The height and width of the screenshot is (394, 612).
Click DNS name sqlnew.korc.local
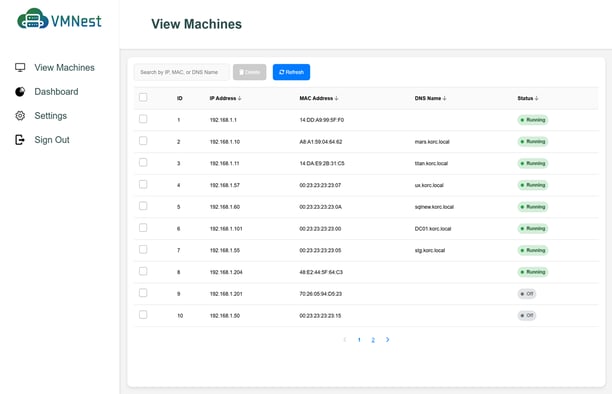coord(434,207)
